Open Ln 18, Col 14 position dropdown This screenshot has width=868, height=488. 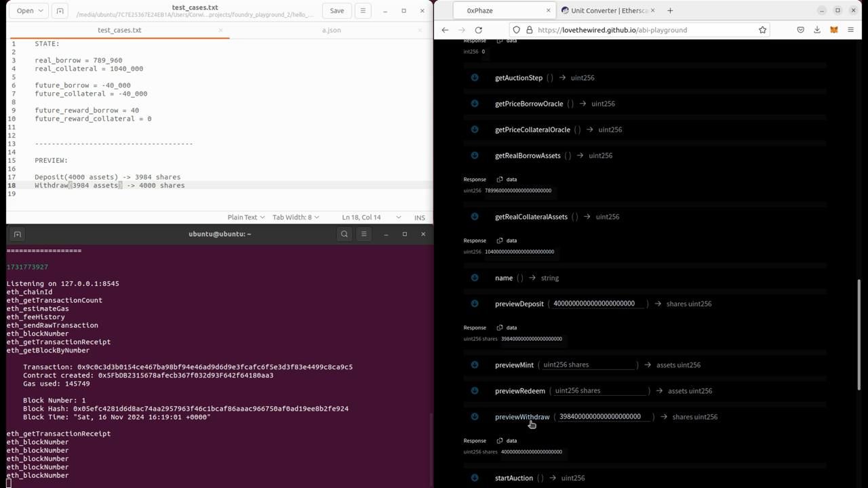[372, 217]
